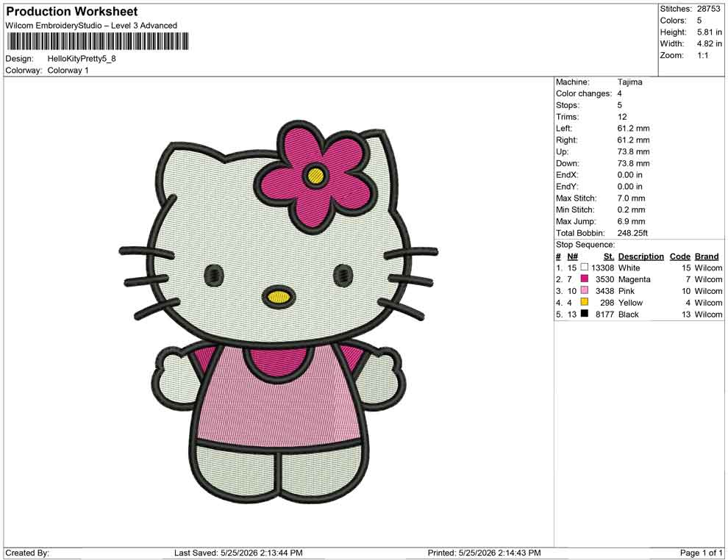Click the Yellow color swatch in stop sequence
Image resolution: width=728 pixels, height=560 pixels.
pyautogui.click(x=585, y=302)
